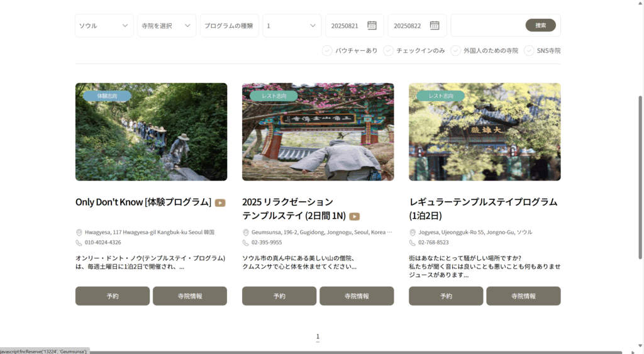Click phone icon next to 02-395-9955
This screenshot has width=644, height=354.
[246, 243]
